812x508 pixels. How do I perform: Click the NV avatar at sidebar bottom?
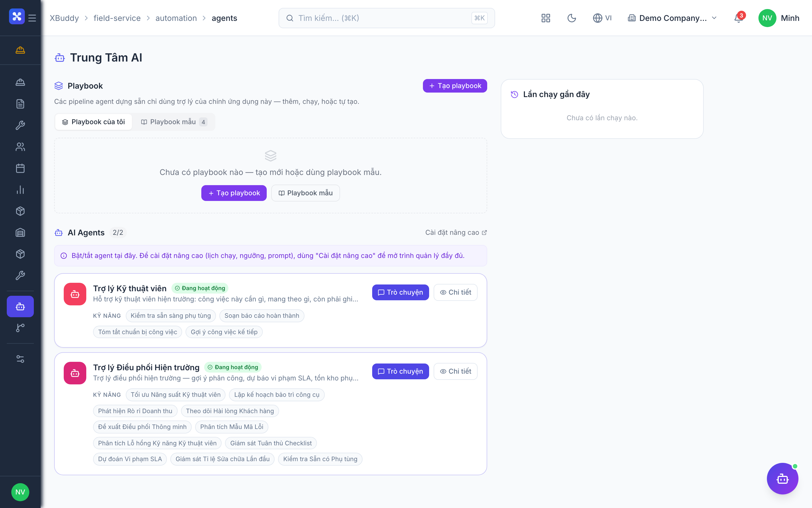[x=20, y=492]
